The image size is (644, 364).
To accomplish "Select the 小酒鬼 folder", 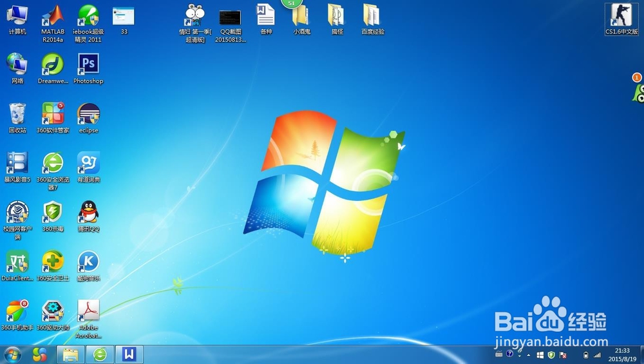I will (x=301, y=20).
